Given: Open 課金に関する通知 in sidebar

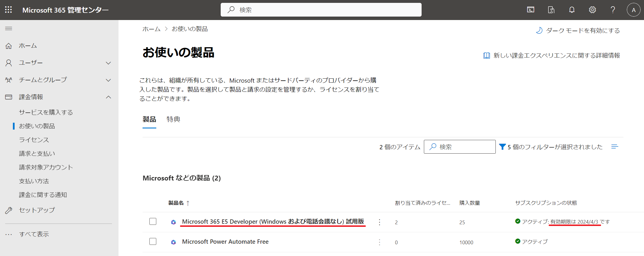Looking at the screenshot, I should tap(43, 195).
